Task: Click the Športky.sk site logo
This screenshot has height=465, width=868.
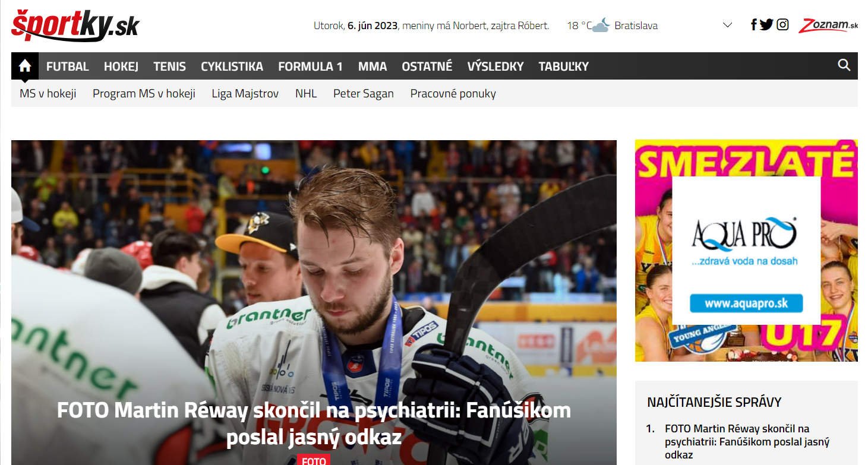Action: 75,26
